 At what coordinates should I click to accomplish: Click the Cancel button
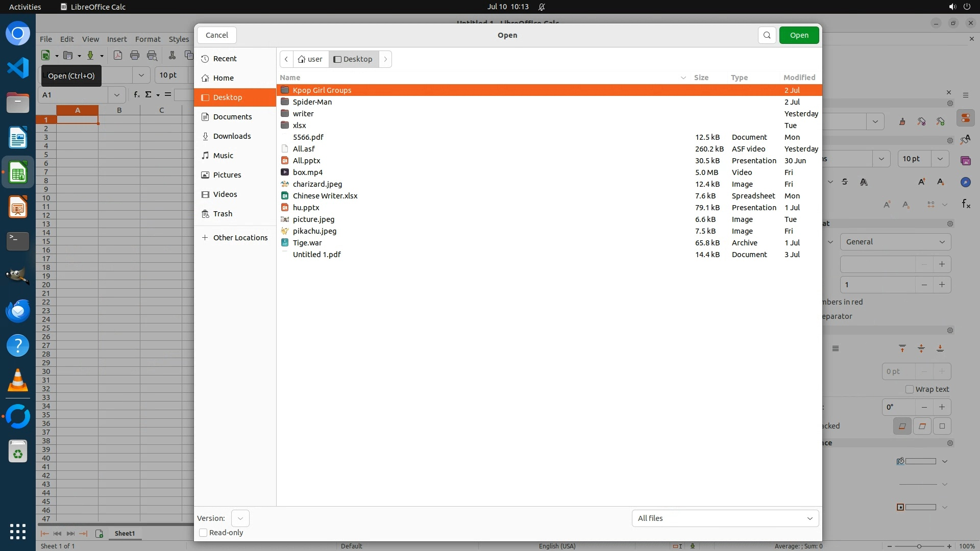tap(216, 35)
